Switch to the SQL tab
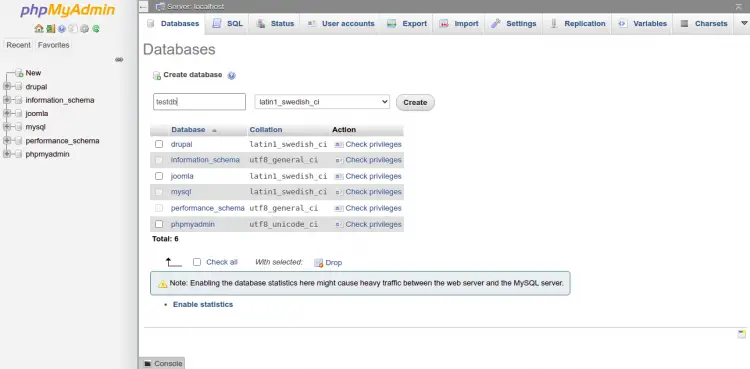Screen dimensions: 750x369 coord(227,24)
